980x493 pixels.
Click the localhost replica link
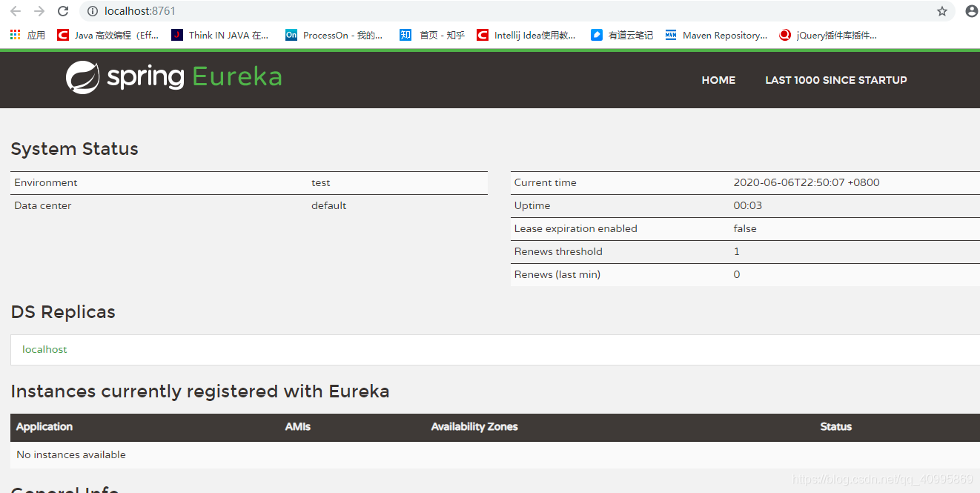point(44,349)
